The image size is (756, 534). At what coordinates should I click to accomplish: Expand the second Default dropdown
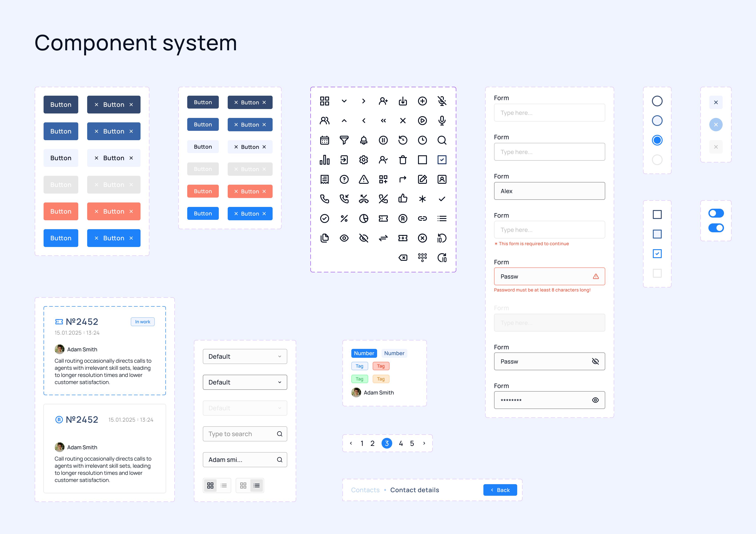click(245, 382)
